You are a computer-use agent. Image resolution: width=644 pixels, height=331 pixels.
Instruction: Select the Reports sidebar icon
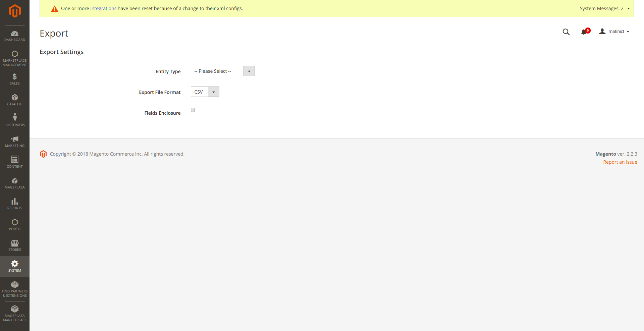[14, 203]
